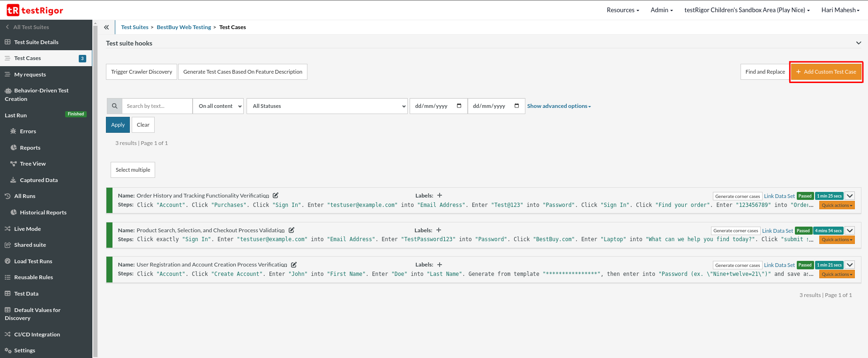Image resolution: width=868 pixels, height=358 pixels.
Task: Expand Order History test case chevron
Action: pos(850,196)
